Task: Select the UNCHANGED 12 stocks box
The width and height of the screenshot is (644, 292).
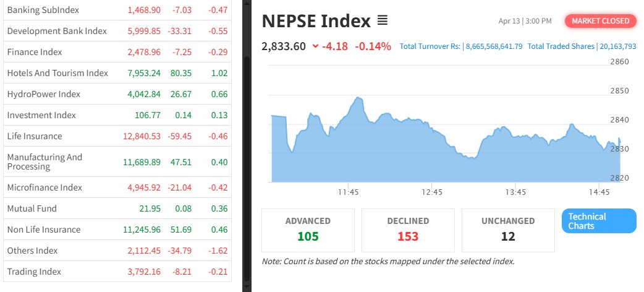Action: point(508,230)
